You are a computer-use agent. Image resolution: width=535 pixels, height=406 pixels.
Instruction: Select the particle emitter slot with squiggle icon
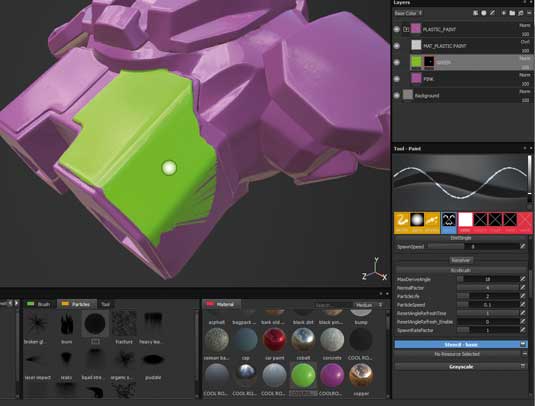pos(432,222)
